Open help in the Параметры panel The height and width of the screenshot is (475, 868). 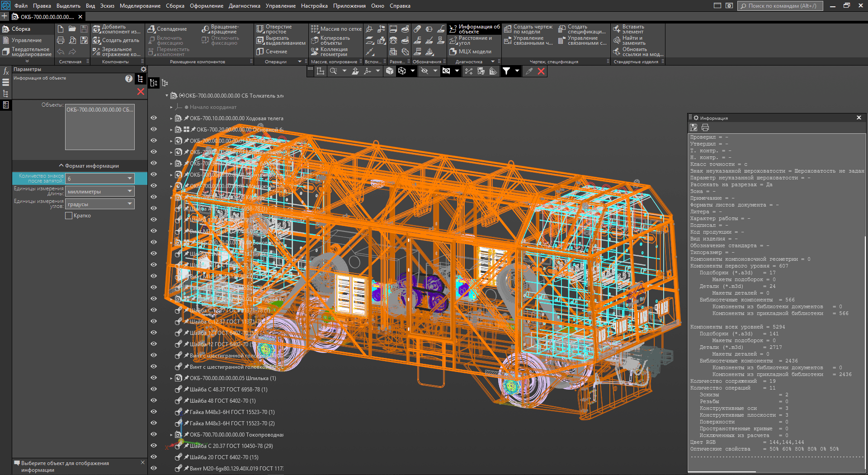point(129,79)
